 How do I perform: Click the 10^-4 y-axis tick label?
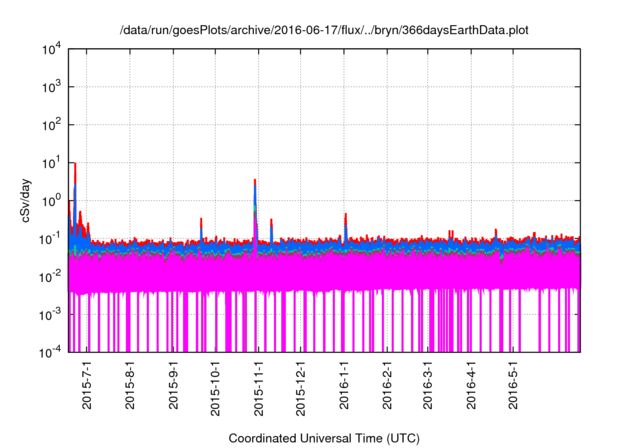tap(48, 352)
